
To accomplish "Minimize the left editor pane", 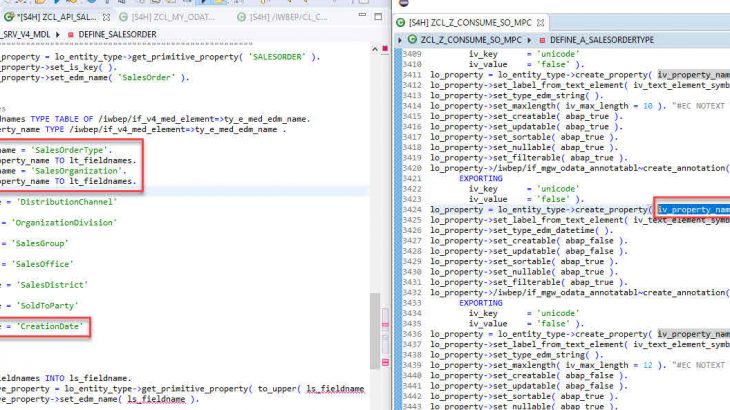I will [362, 16].
